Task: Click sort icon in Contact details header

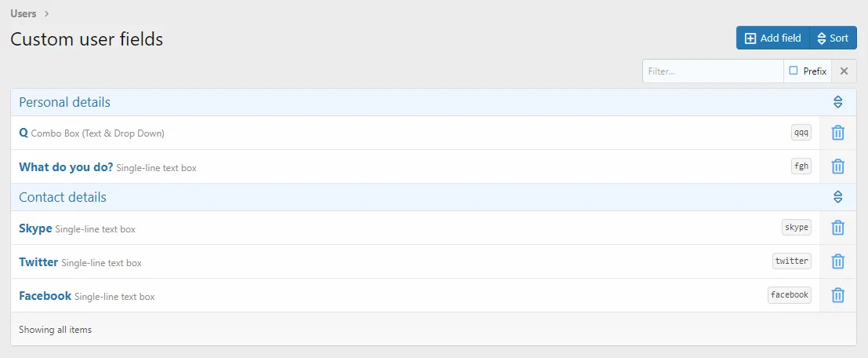Action: 837,197
